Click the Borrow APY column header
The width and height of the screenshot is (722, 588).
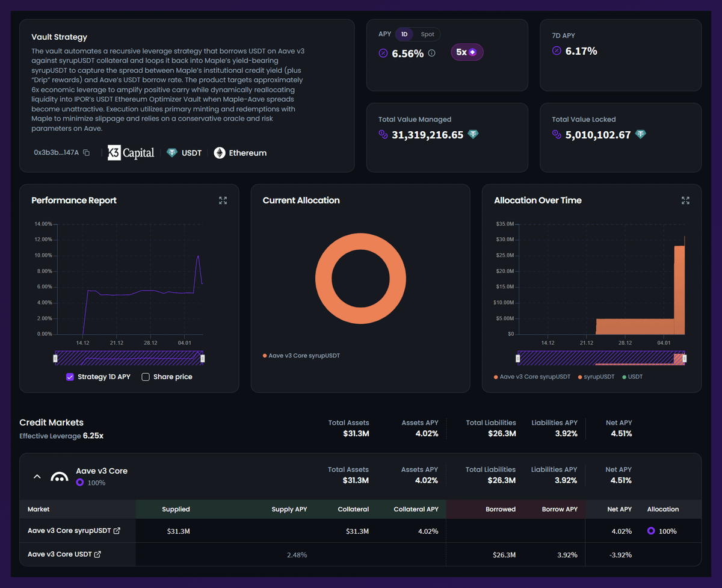click(x=560, y=509)
